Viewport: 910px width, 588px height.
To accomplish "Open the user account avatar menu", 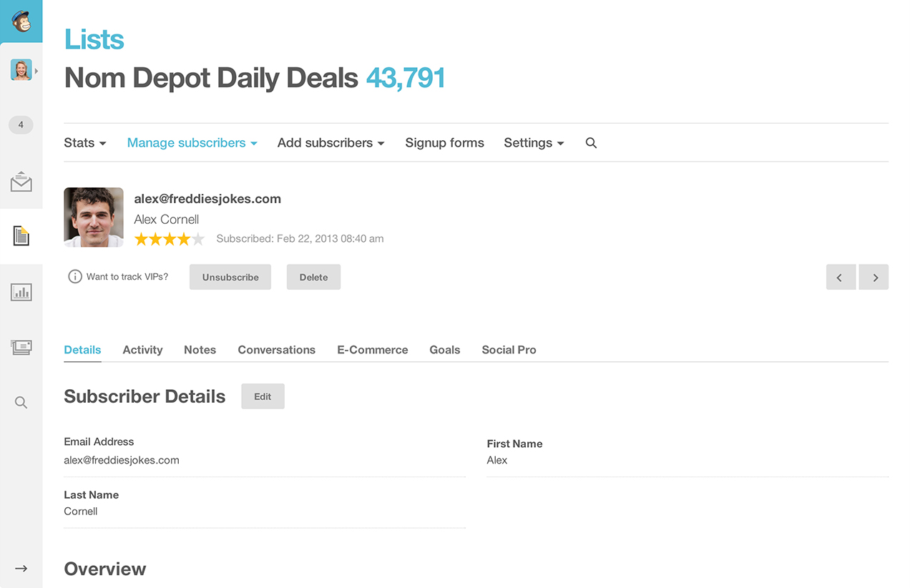I will tap(21, 70).
